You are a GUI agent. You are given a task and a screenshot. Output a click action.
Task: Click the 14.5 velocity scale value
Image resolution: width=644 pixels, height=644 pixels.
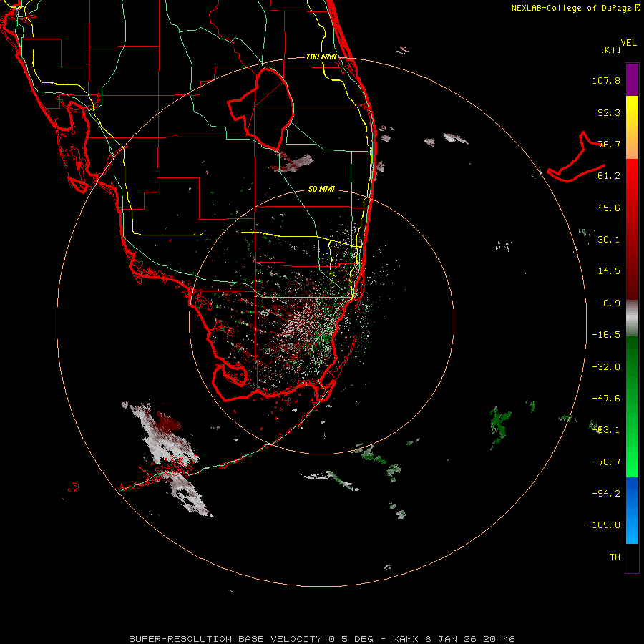(609, 271)
